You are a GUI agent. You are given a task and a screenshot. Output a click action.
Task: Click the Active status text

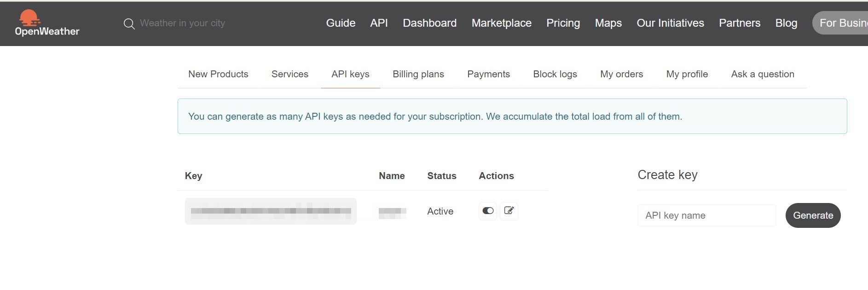tap(440, 211)
